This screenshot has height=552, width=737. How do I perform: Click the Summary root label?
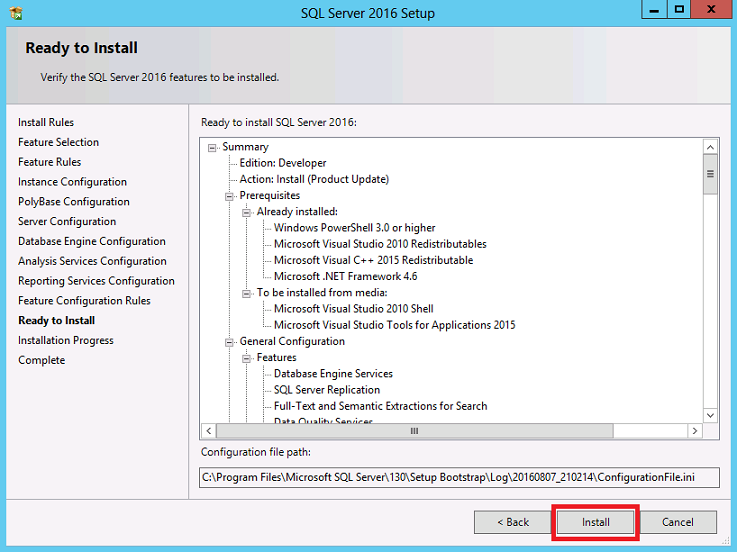(245, 147)
